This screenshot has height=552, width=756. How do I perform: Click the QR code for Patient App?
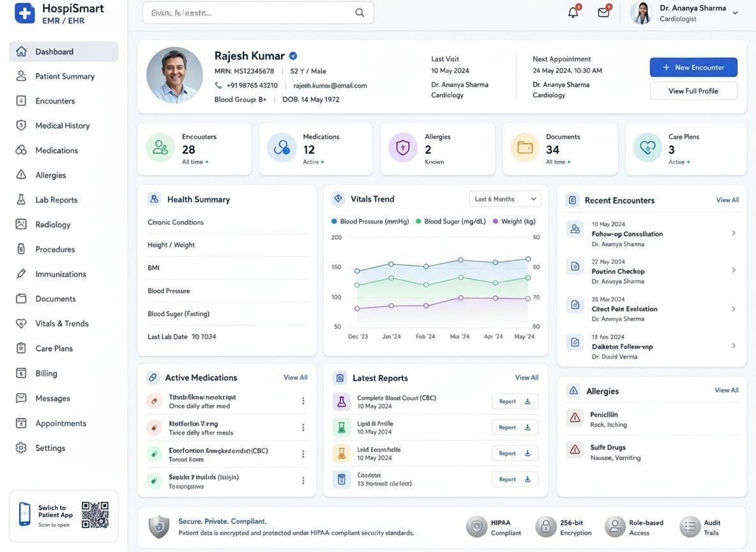[x=95, y=515]
